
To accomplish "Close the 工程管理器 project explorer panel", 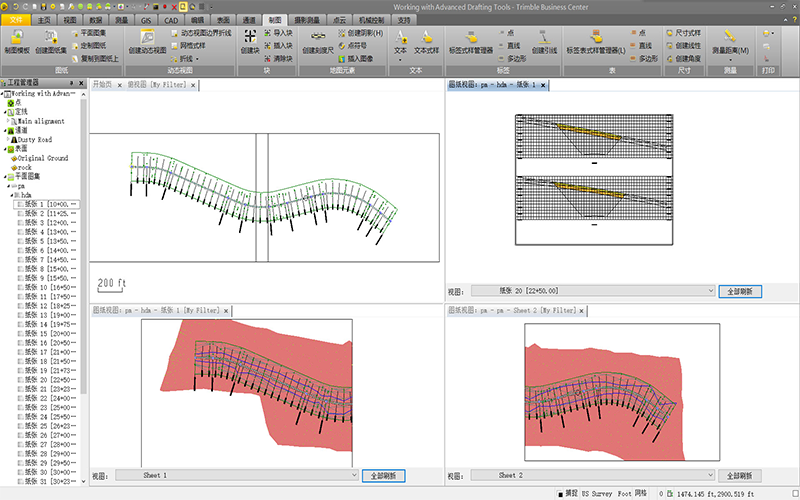I will tap(81, 83).
